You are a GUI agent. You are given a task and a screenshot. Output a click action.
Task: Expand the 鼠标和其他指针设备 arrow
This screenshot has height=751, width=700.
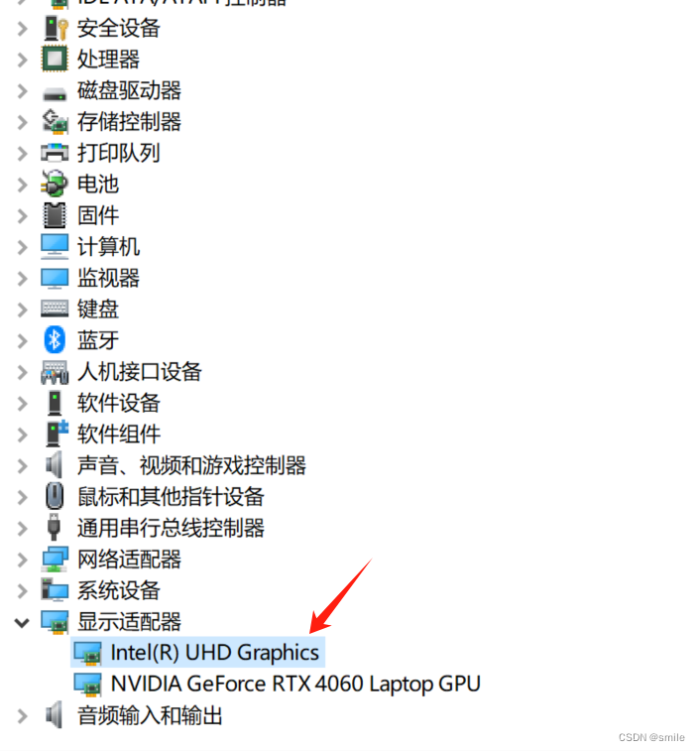[x=22, y=497]
